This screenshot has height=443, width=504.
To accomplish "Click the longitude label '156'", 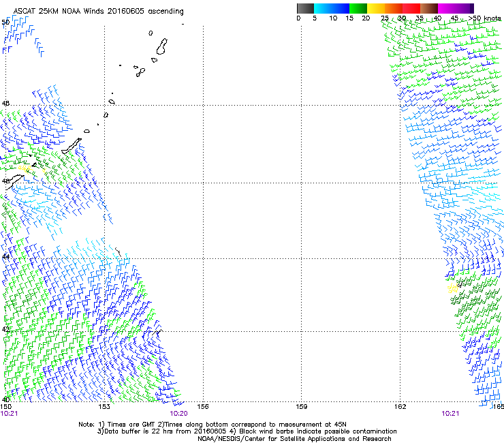I will [203, 407].
